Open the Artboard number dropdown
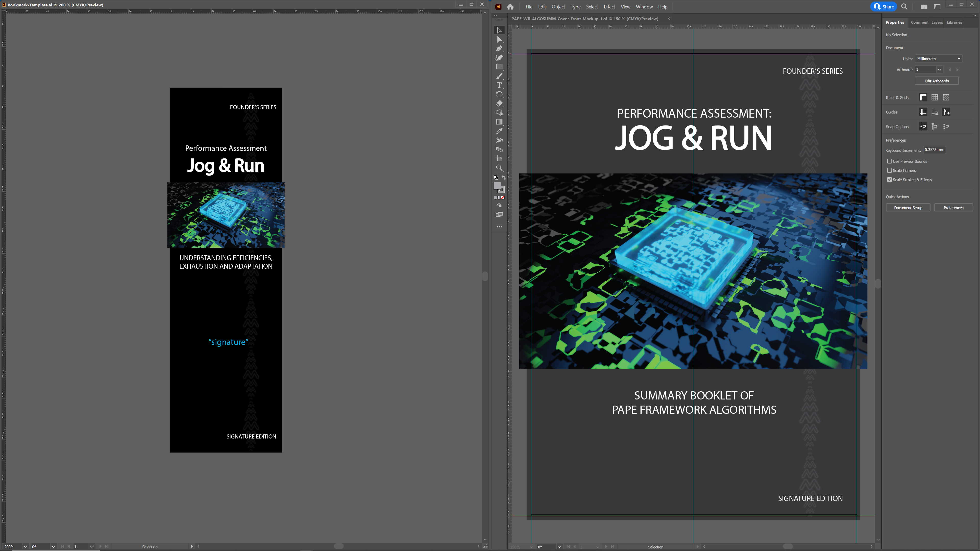980x551 pixels. click(x=939, y=70)
